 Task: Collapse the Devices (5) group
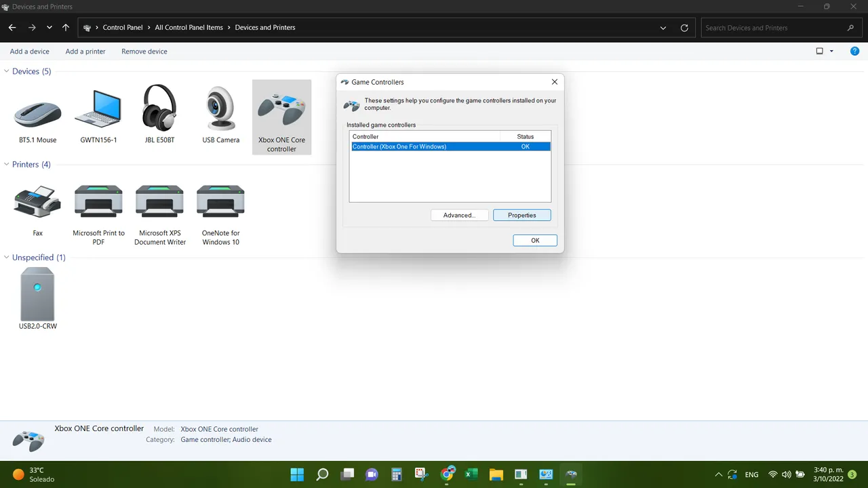tap(7, 71)
